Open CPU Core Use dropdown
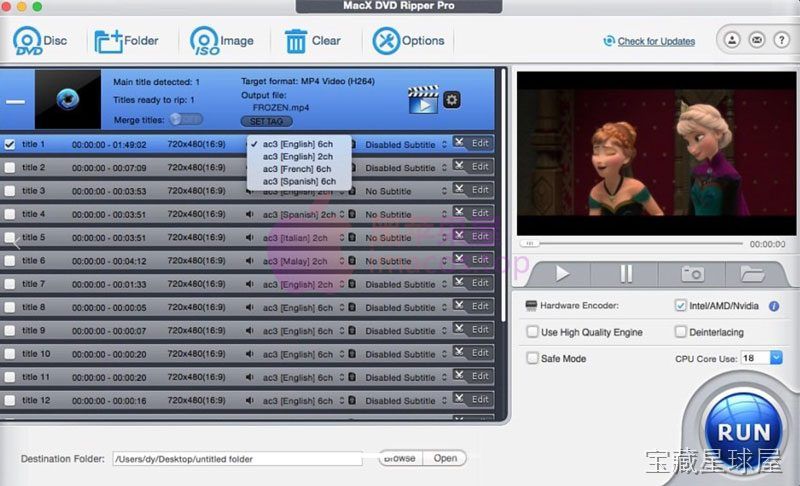800x486 pixels. click(x=776, y=358)
